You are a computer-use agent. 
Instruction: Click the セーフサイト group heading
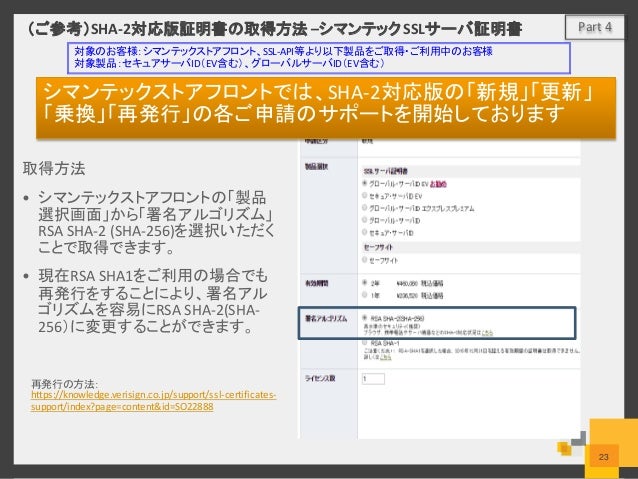click(378, 247)
